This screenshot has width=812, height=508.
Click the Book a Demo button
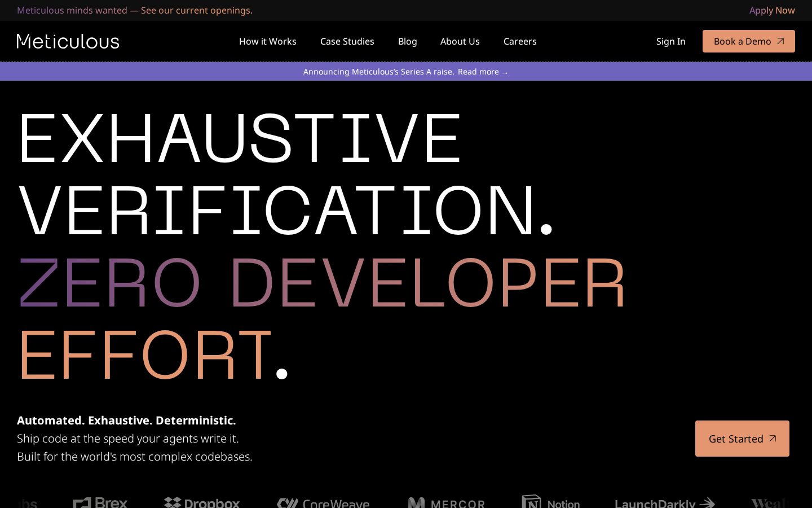click(x=748, y=41)
